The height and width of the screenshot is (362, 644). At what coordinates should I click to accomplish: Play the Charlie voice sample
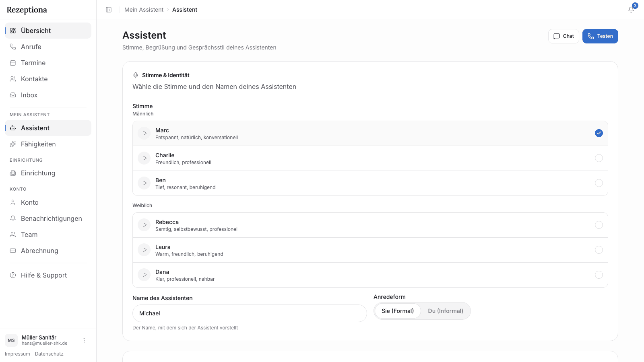click(144, 158)
